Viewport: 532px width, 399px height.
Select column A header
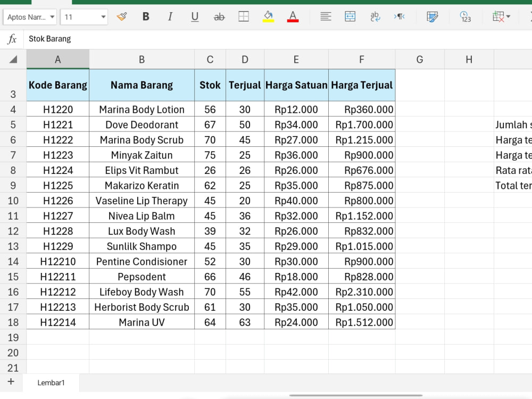(x=58, y=60)
